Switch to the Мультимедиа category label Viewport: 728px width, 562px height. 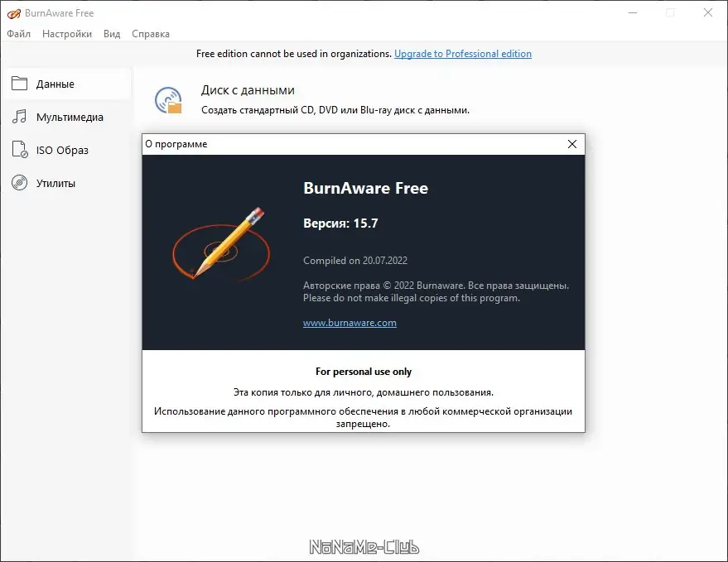tap(70, 117)
